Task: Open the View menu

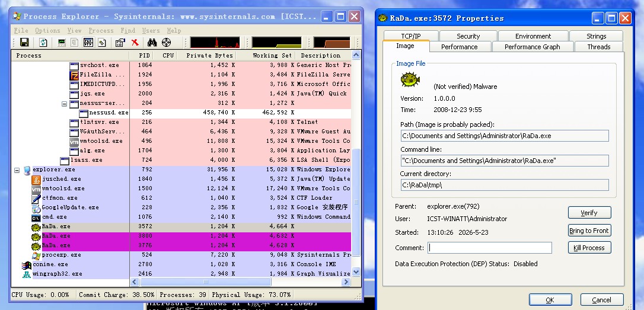Action: [74, 30]
